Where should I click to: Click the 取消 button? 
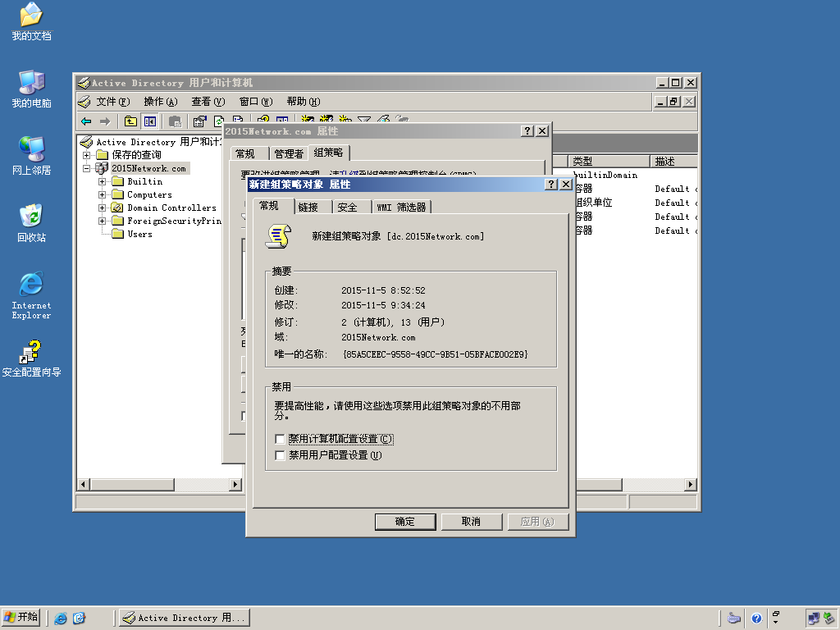coord(472,522)
